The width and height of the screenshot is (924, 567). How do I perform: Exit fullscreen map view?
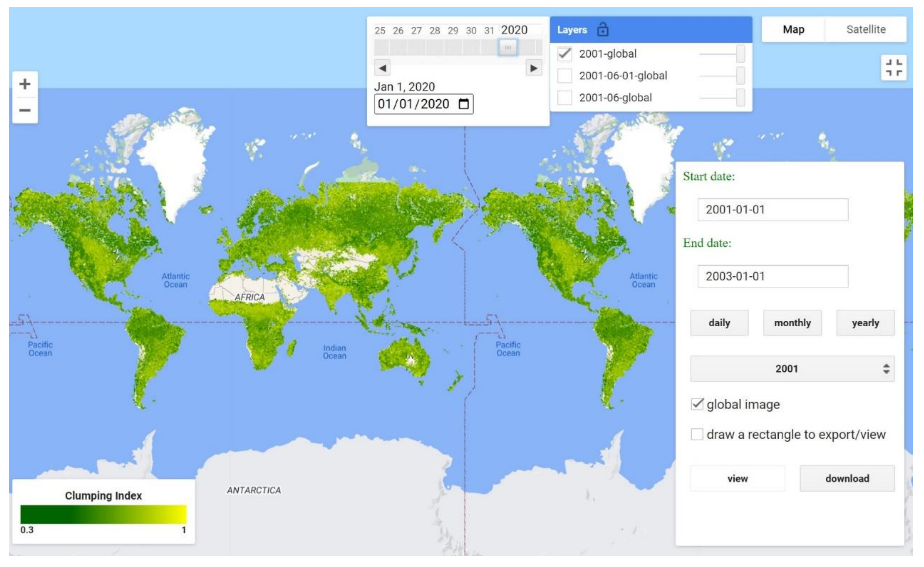coord(894,68)
